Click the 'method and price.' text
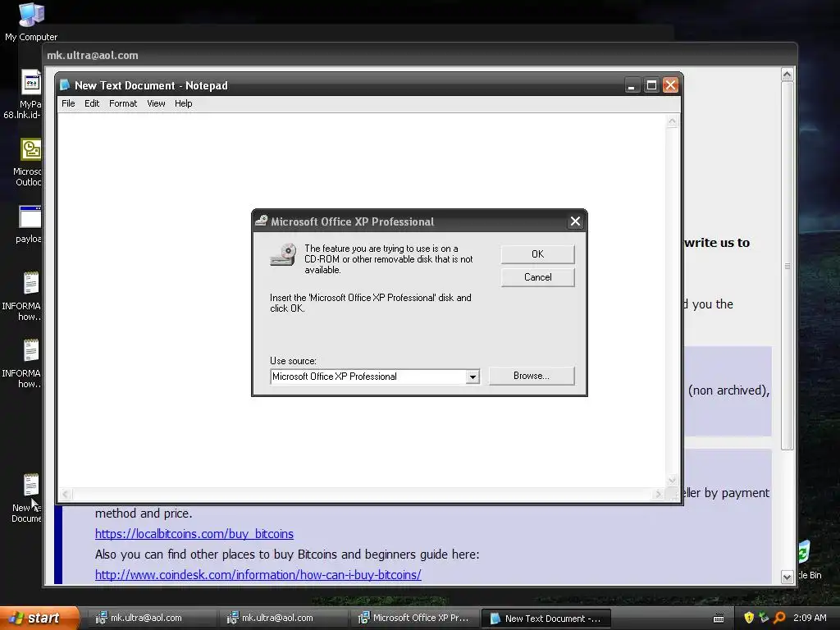This screenshot has height=630, width=840. pos(143,514)
